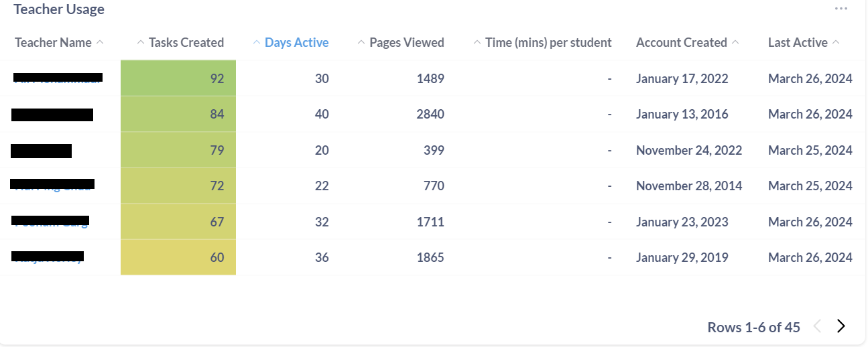The height and width of the screenshot is (347, 868).
Task: Click the Teacher Usage card title
Action: pos(59,9)
